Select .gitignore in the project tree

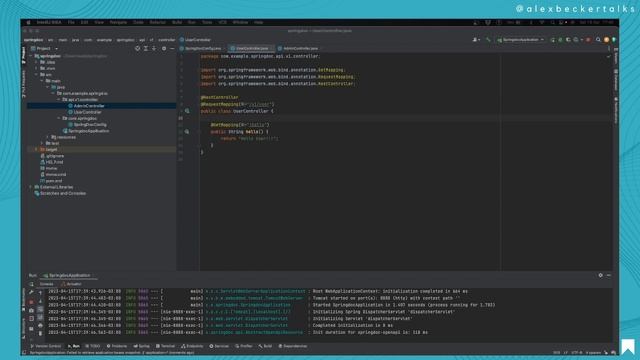(52, 156)
